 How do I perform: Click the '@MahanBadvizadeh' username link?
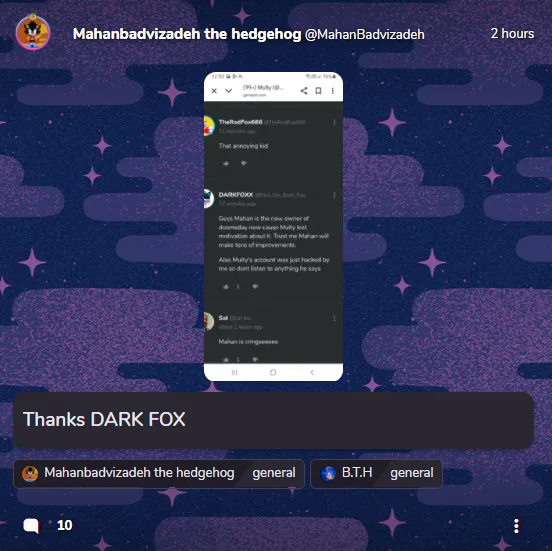365,34
